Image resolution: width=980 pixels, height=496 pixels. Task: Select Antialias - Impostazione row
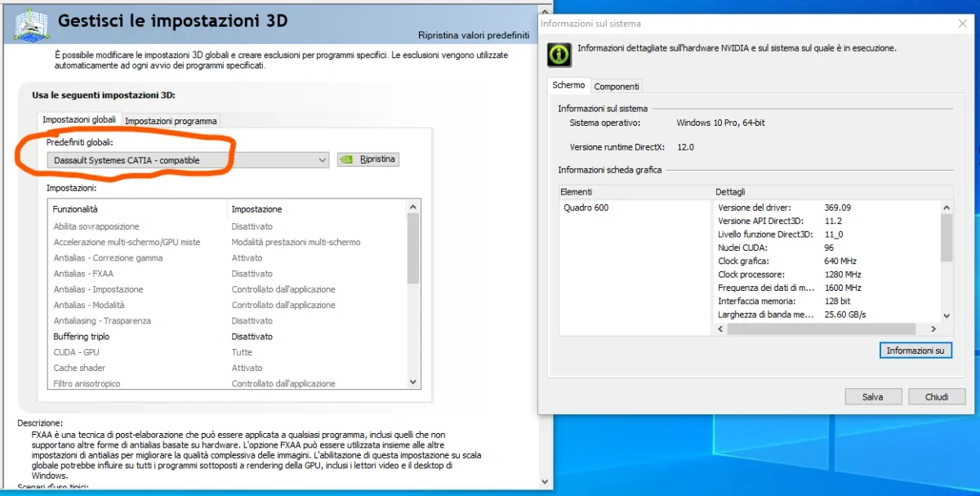tap(227, 289)
